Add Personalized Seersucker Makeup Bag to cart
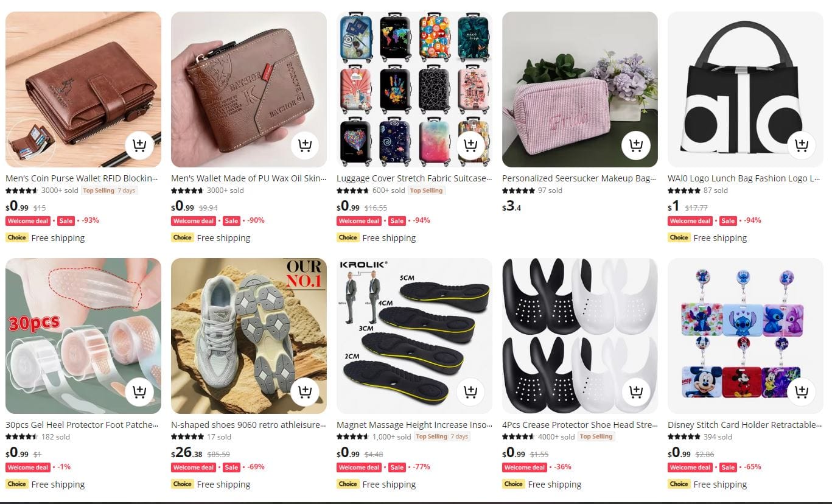This screenshot has height=504, width=832. point(636,145)
